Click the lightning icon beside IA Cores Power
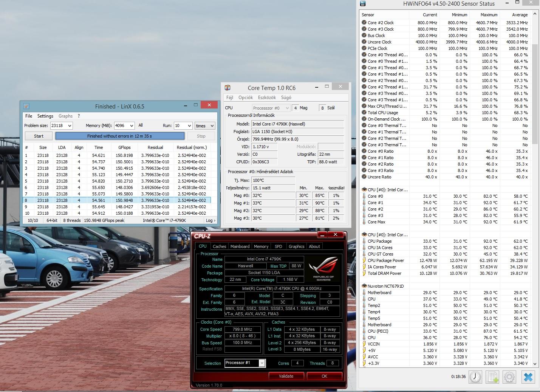Viewport: 540px width, 392px height. point(364,267)
